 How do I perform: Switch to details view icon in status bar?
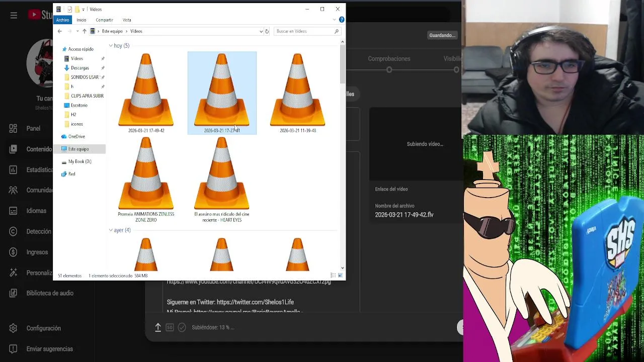tap(333, 276)
